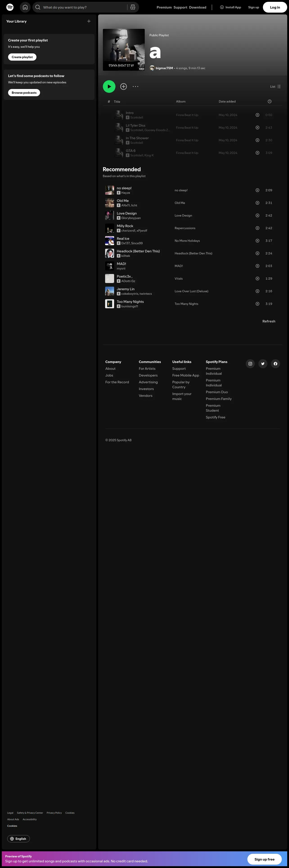Image resolution: width=289 pixels, height=868 pixels.
Task: Add Intro to library plus icon
Action: [257, 115]
